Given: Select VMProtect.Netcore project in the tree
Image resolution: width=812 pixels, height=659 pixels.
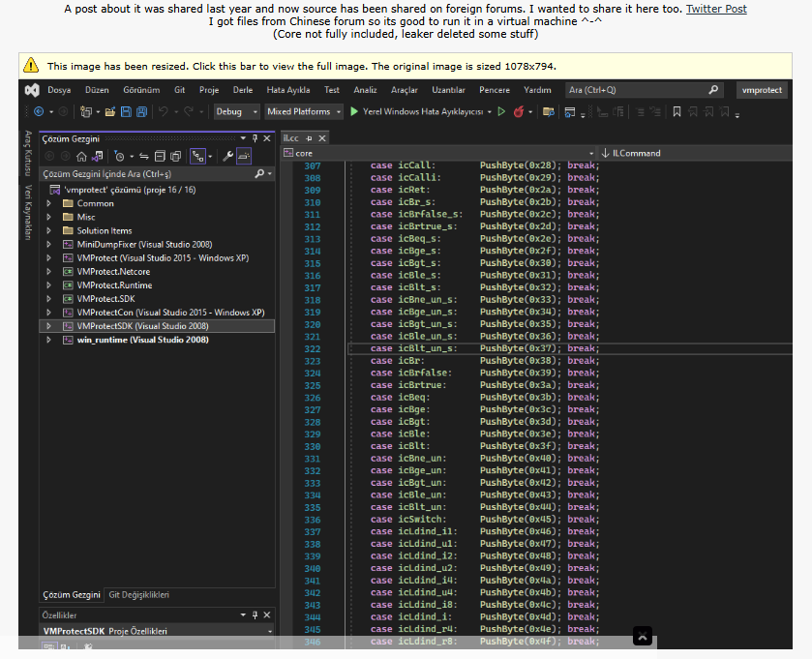Looking at the screenshot, I should tap(113, 272).
